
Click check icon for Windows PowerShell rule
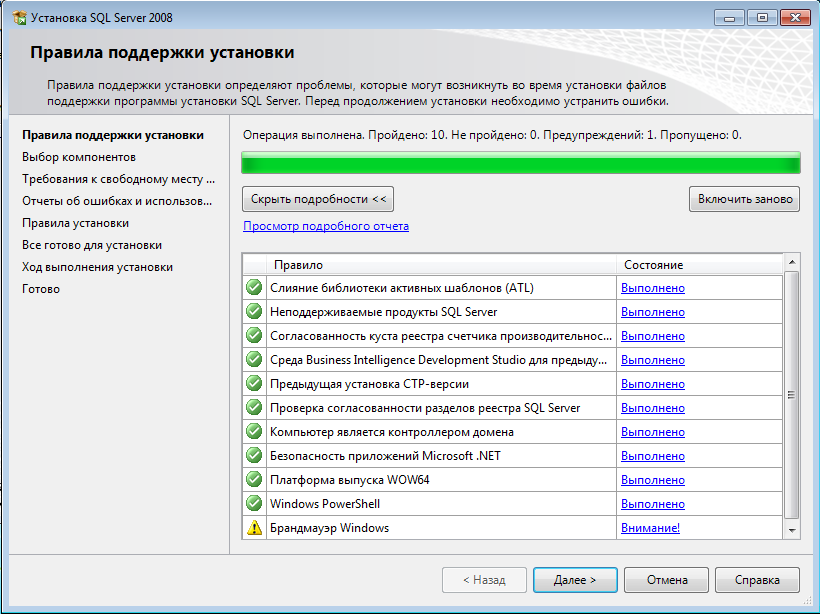[254, 504]
